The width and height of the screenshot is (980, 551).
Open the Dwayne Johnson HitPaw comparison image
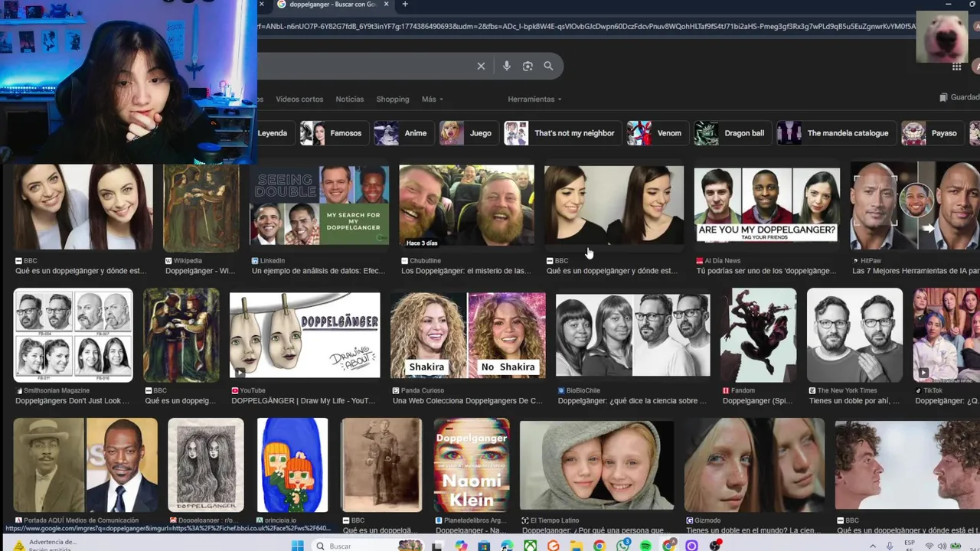pos(916,207)
